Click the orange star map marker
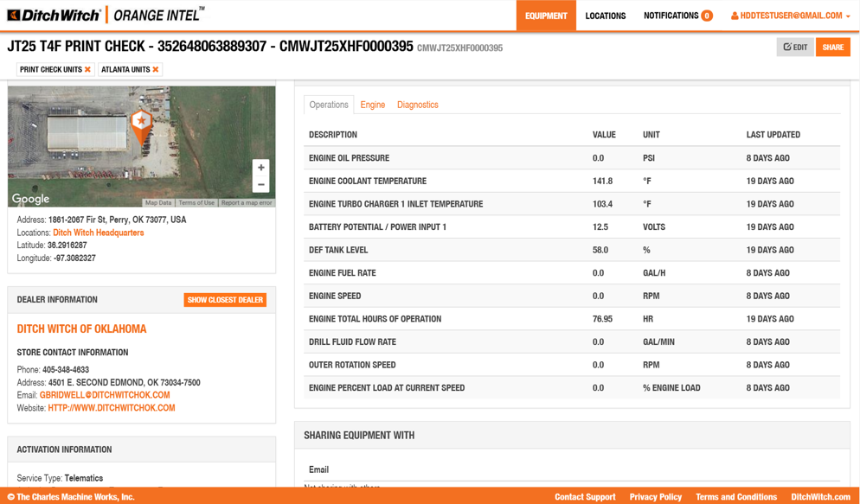860x504 pixels. click(x=142, y=127)
